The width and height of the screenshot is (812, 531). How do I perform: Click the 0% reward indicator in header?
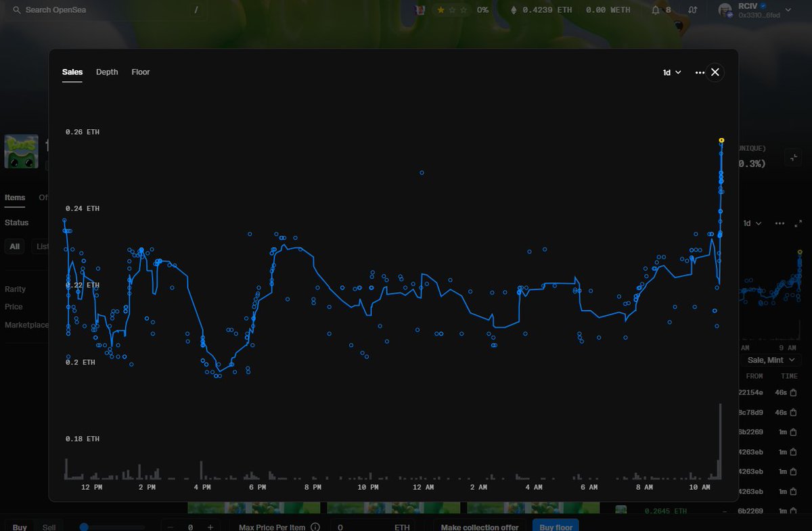pyautogui.click(x=482, y=10)
